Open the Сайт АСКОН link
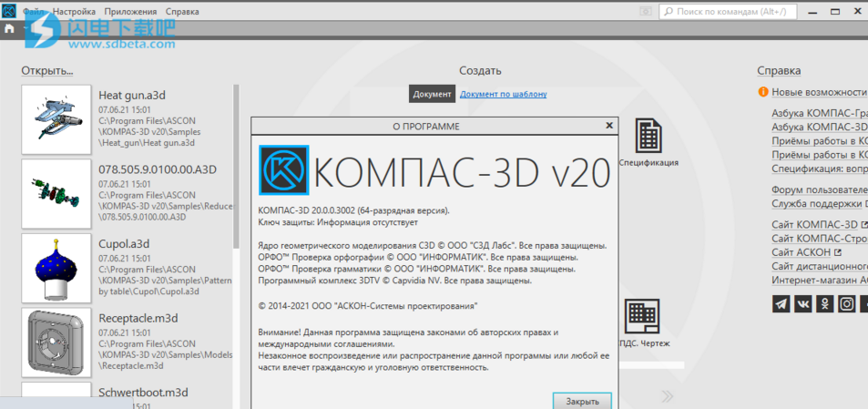This screenshot has height=409, width=868. (801, 251)
